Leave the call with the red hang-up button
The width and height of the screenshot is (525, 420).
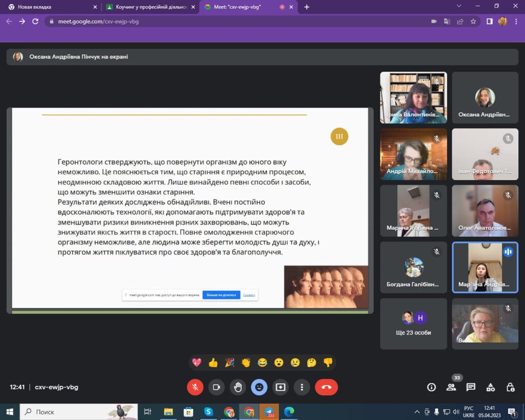click(326, 387)
